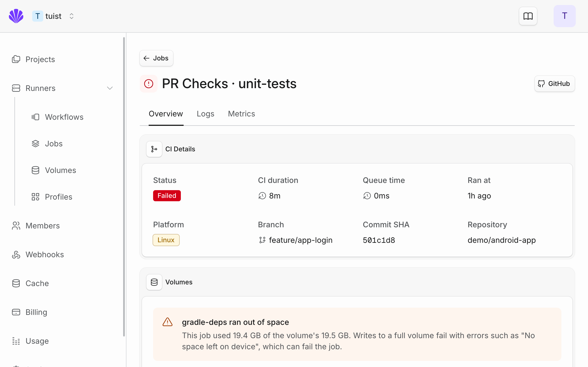This screenshot has width=588, height=367.
Task: Switch to the Logs tab
Action: pyautogui.click(x=206, y=114)
